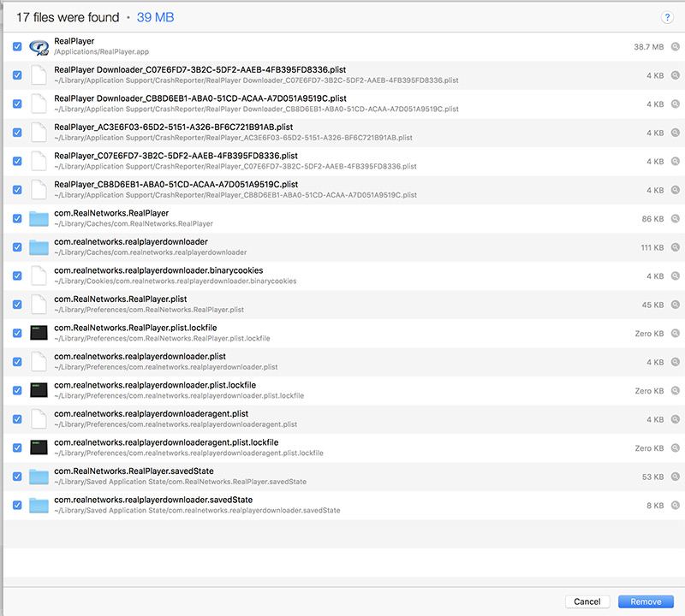
Task: Click magnifier icon for 45 KB RealPlayer.plist
Action: click(x=676, y=305)
